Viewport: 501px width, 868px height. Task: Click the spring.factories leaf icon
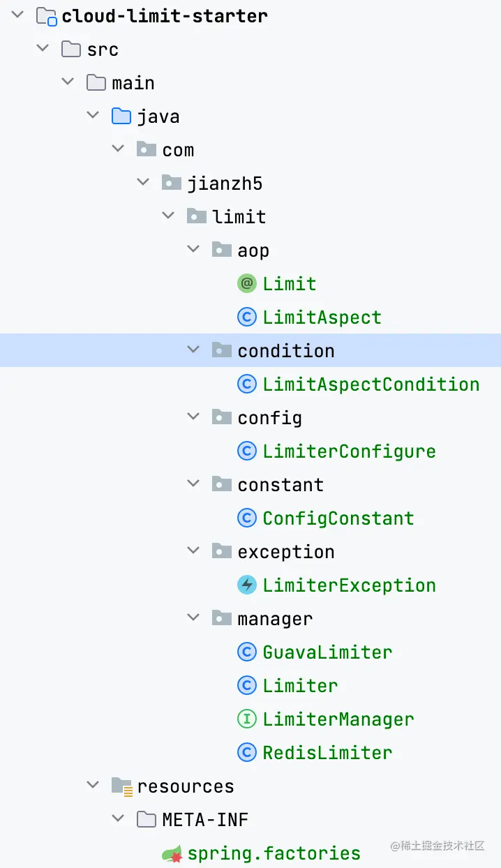pyautogui.click(x=172, y=853)
